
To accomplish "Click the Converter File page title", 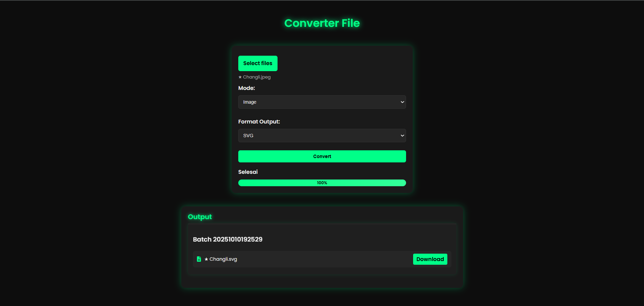I will click(321, 23).
